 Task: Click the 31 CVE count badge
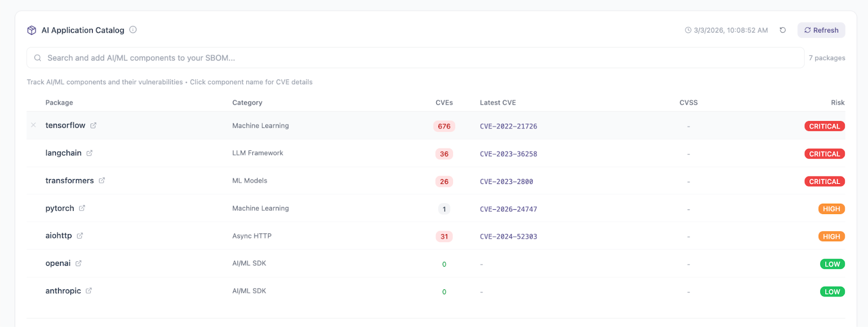tap(444, 237)
